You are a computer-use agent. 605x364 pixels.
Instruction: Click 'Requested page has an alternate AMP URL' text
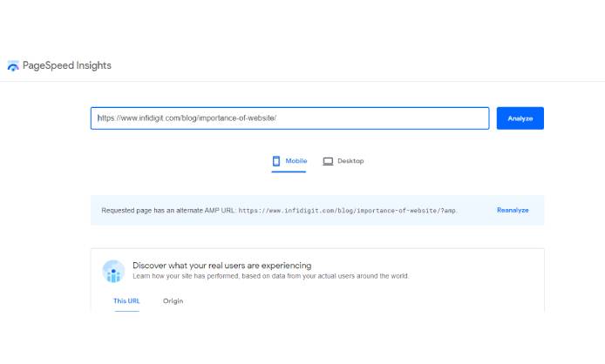[168, 211]
